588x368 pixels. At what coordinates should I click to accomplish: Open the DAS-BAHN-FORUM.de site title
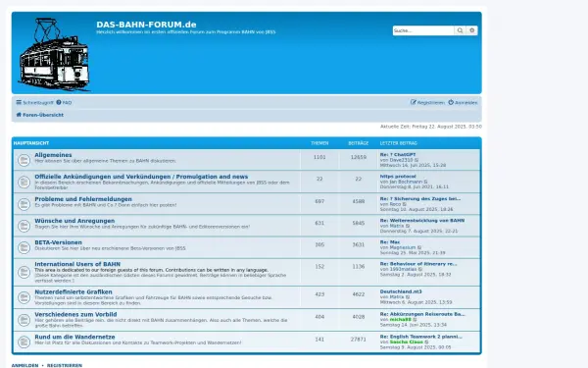click(146, 25)
